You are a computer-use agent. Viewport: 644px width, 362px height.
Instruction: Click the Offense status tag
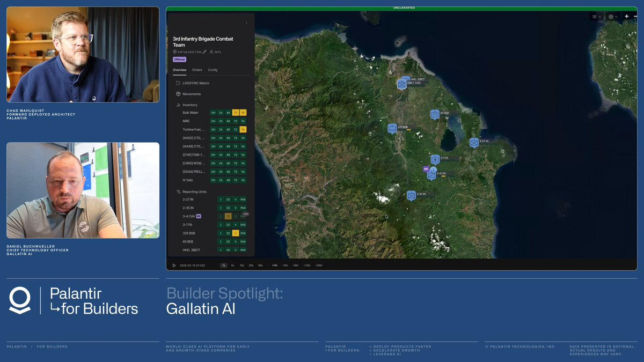179,60
